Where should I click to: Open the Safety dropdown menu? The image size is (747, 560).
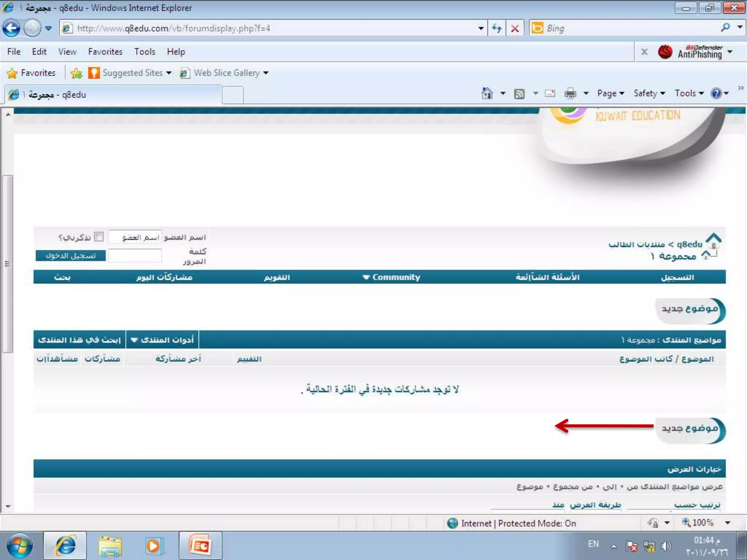click(x=649, y=93)
